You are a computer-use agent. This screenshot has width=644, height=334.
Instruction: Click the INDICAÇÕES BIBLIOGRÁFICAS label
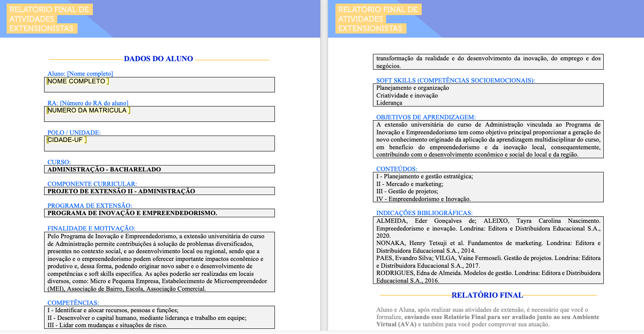[x=424, y=213]
